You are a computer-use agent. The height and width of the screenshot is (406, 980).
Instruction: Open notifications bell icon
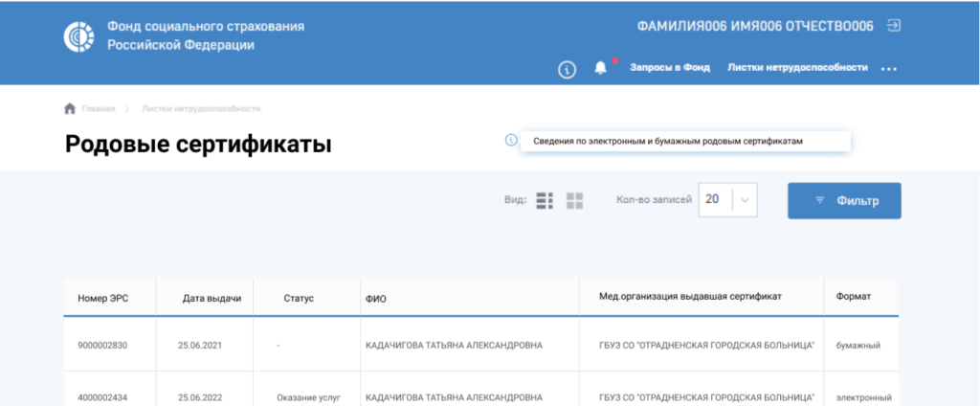point(600,68)
